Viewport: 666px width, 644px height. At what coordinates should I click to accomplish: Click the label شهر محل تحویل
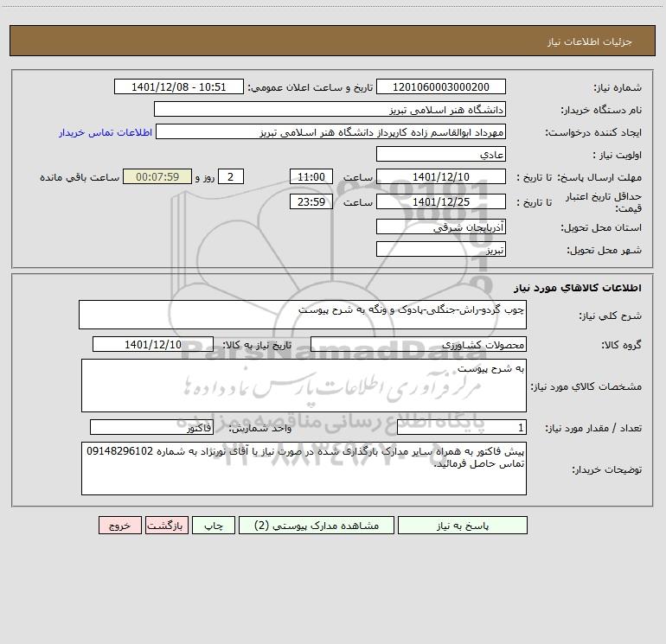pos(604,250)
